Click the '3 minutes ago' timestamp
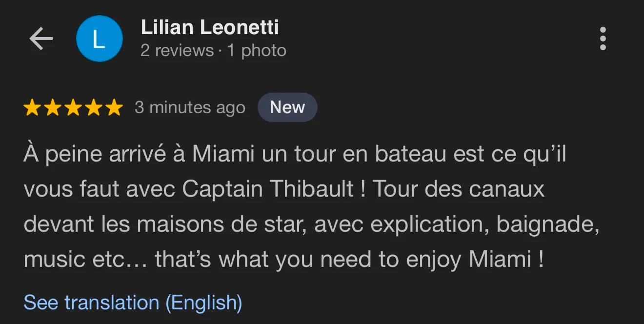The width and height of the screenshot is (644, 324). click(190, 108)
